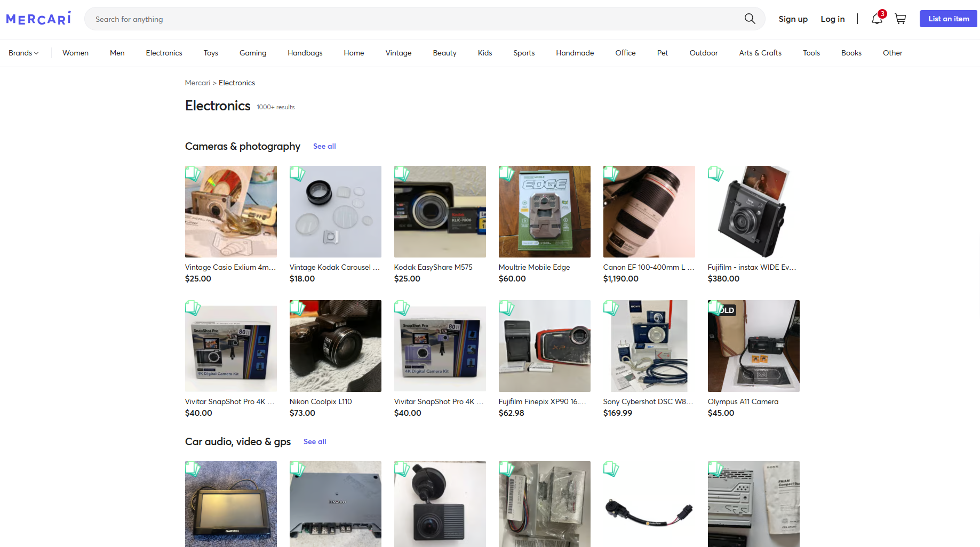The width and height of the screenshot is (980, 547).
Task: Open the Fujifilm Finepix XP90 thumbnail
Action: [x=545, y=346]
